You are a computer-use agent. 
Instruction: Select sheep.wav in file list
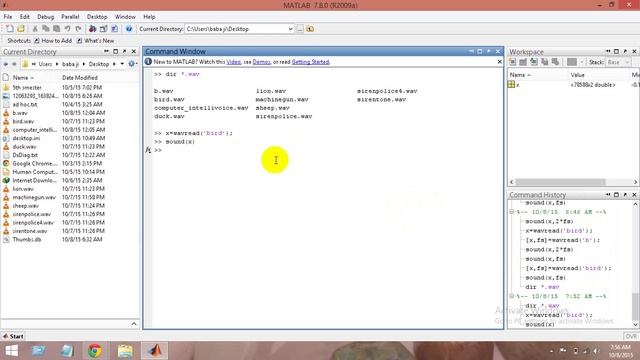pyautogui.click(x=26, y=206)
